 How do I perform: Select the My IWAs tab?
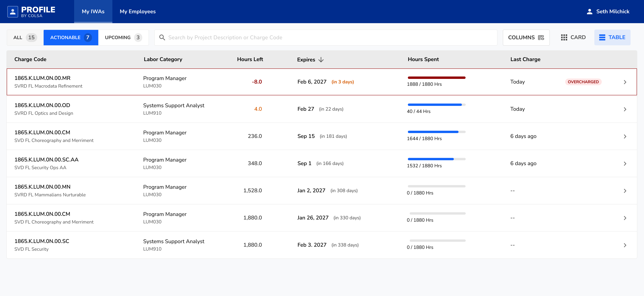click(x=93, y=11)
